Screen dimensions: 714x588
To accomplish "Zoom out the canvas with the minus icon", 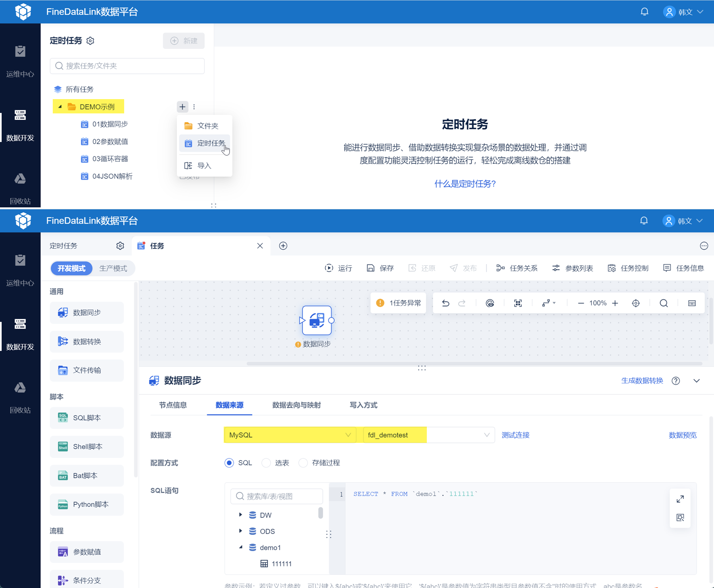I will [581, 303].
